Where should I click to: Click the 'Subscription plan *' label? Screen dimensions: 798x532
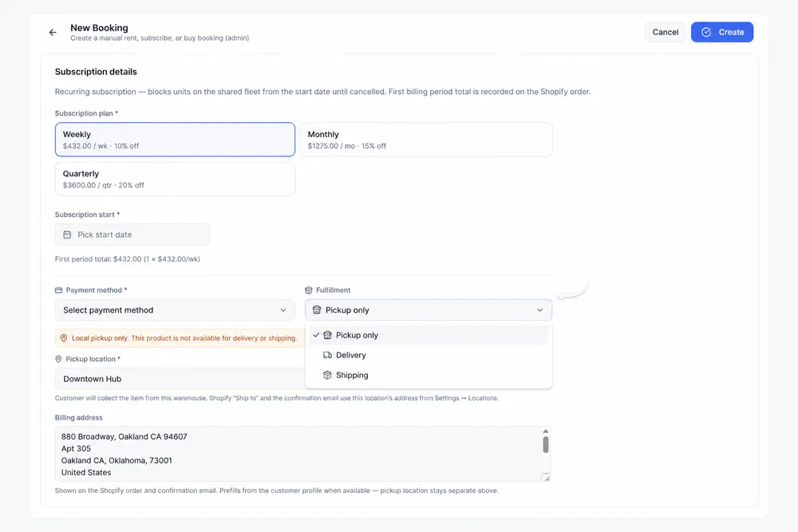86,113
